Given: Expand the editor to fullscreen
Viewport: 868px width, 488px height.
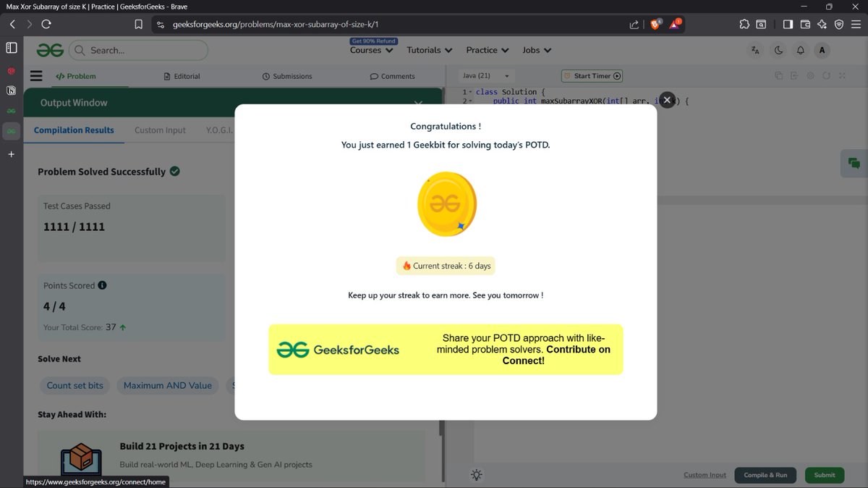Looking at the screenshot, I should (842, 75).
